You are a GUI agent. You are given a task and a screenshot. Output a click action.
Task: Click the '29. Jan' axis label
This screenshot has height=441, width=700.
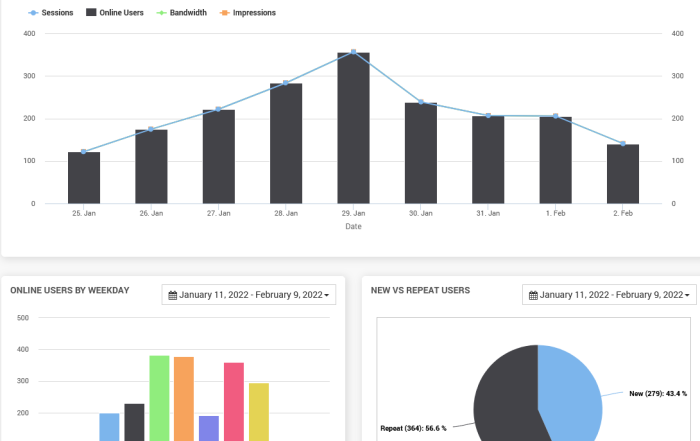pos(354,213)
